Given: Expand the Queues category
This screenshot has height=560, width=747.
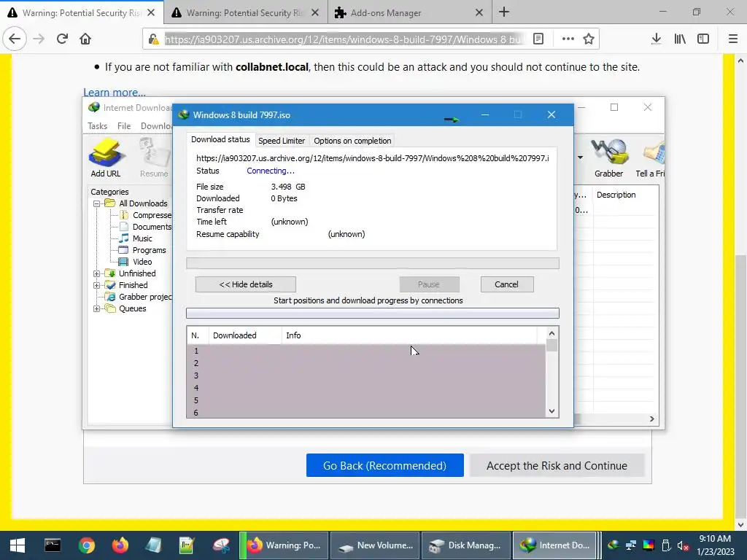Looking at the screenshot, I should [x=97, y=308].
